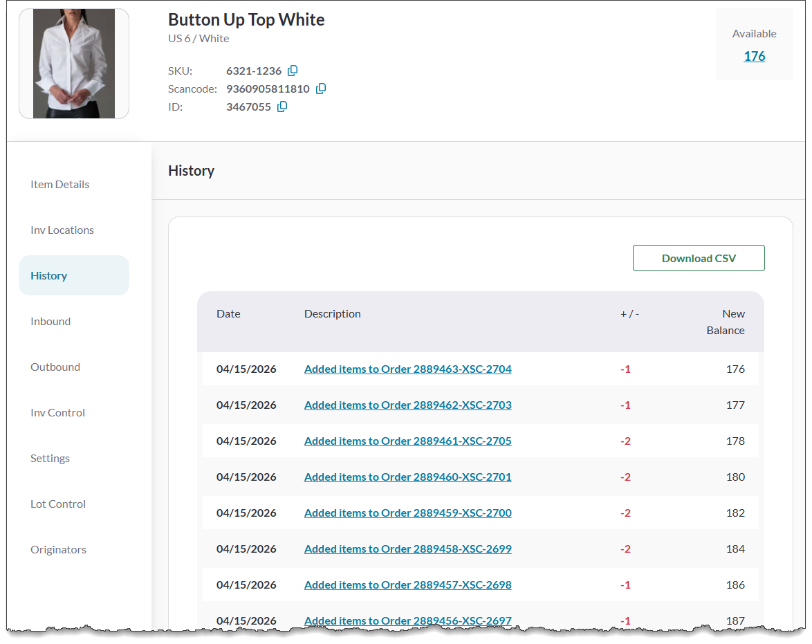Image resolution: width=812 pixels, height=644 pixels.
Task: Open item Settings in sidebar
Action: coord(50,458)
